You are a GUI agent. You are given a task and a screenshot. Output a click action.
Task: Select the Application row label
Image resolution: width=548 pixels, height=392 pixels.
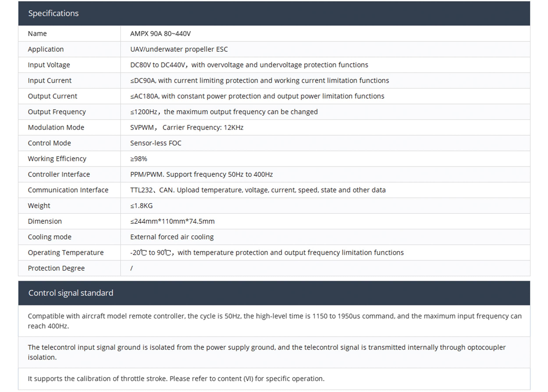(x=46, y=49)
